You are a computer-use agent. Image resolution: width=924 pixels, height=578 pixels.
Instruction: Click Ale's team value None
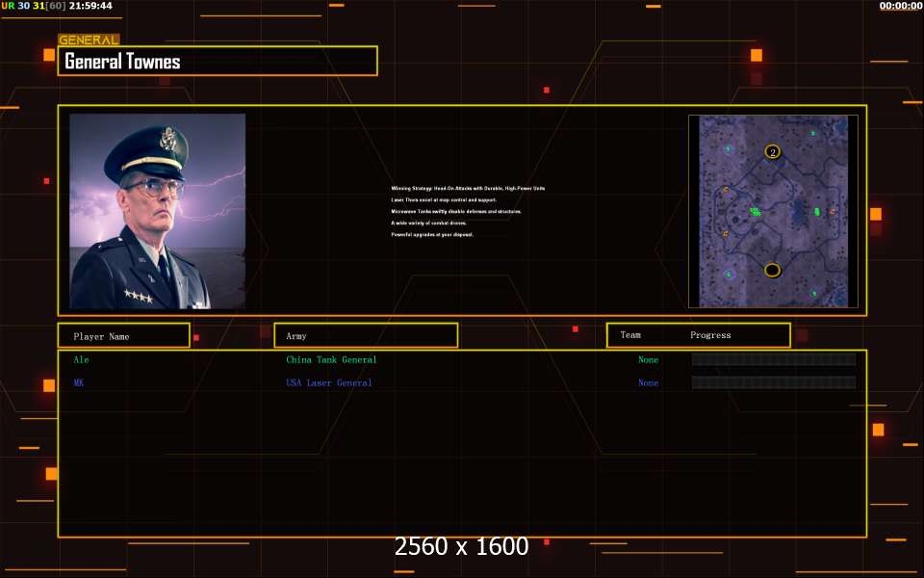(648, 359)
